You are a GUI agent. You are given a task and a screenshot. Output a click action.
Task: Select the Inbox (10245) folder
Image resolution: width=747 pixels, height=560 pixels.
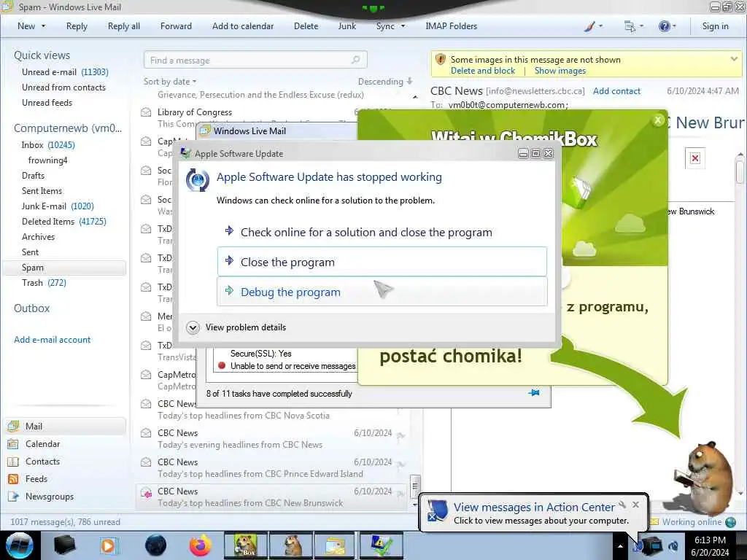47,145
